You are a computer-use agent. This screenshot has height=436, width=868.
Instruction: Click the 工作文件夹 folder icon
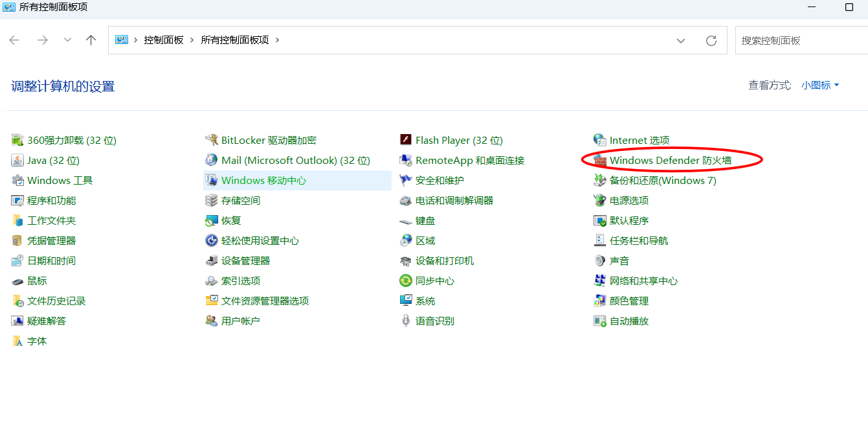click(17, 220)
